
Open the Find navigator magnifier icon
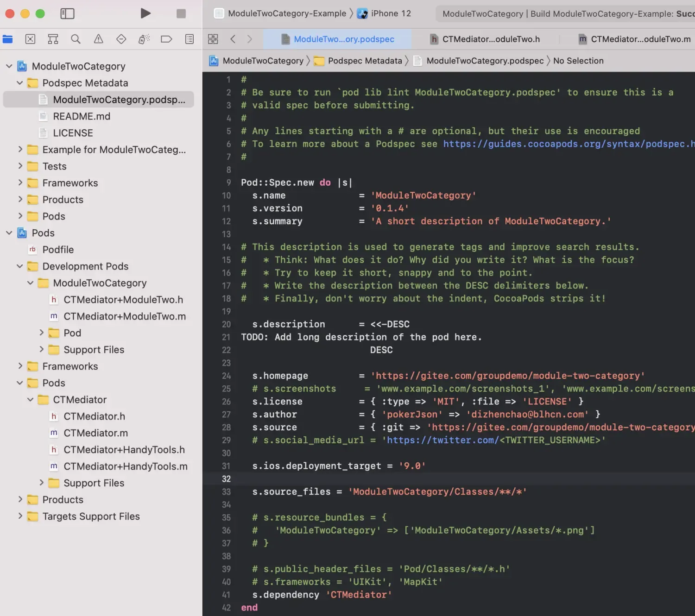[x=76, y=39]
